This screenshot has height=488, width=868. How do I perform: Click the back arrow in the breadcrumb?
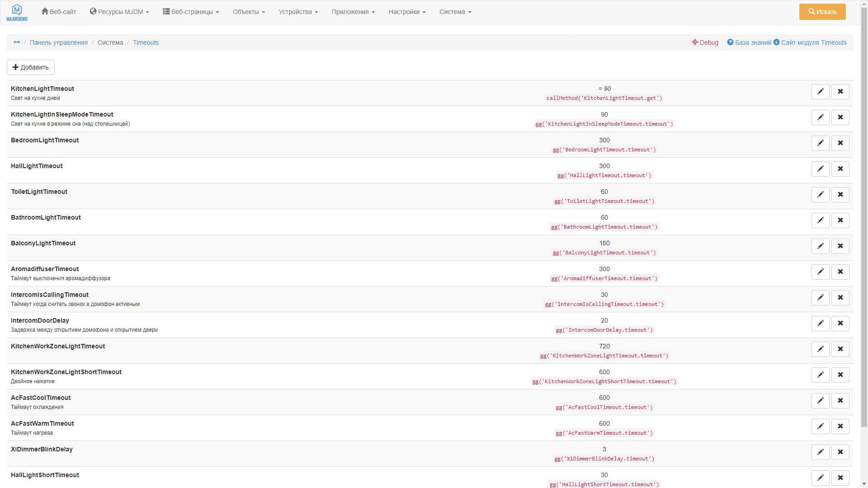point(17,42)
